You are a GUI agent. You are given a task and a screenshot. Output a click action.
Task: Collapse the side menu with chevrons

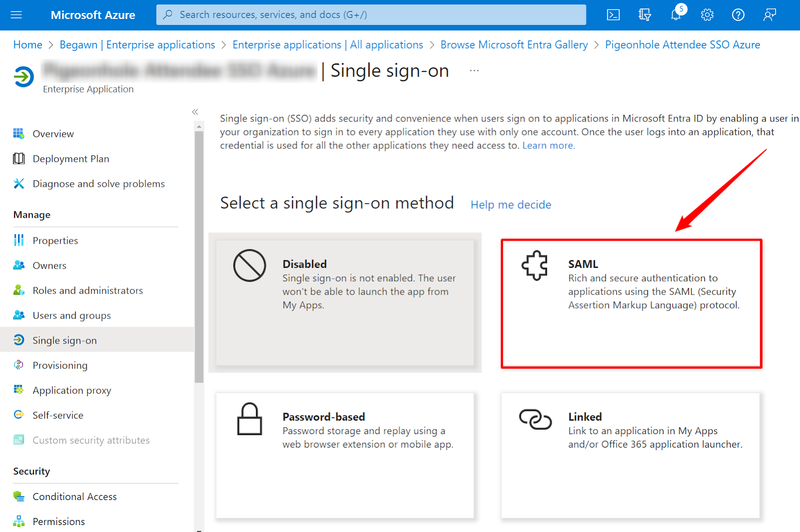click(195, 112)
